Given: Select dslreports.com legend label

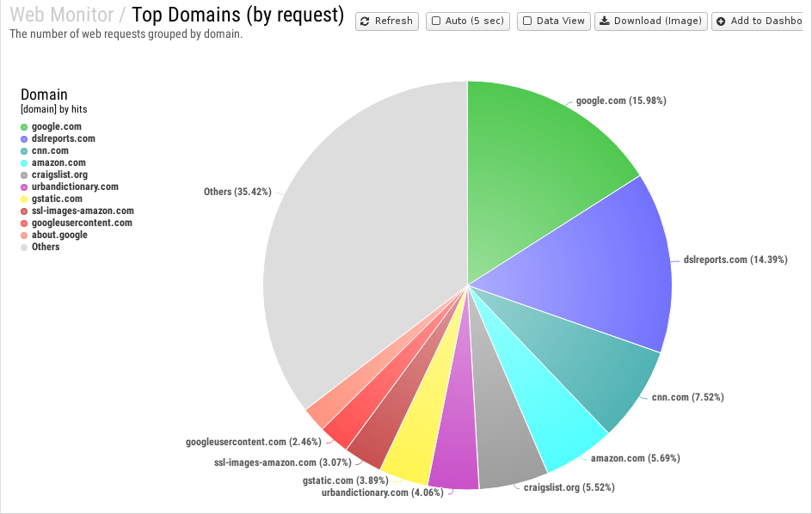Looking at the screenshot, I should pos(63,138).
